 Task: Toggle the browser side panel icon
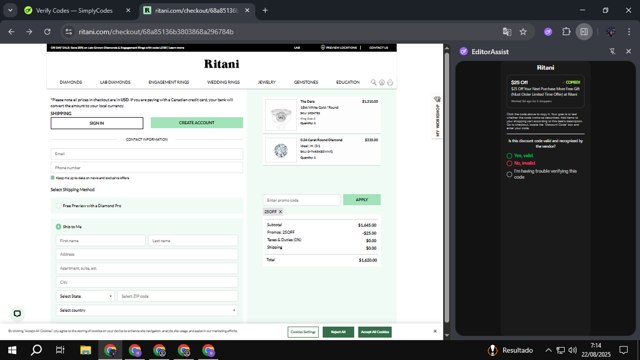(x=584, y=32)
